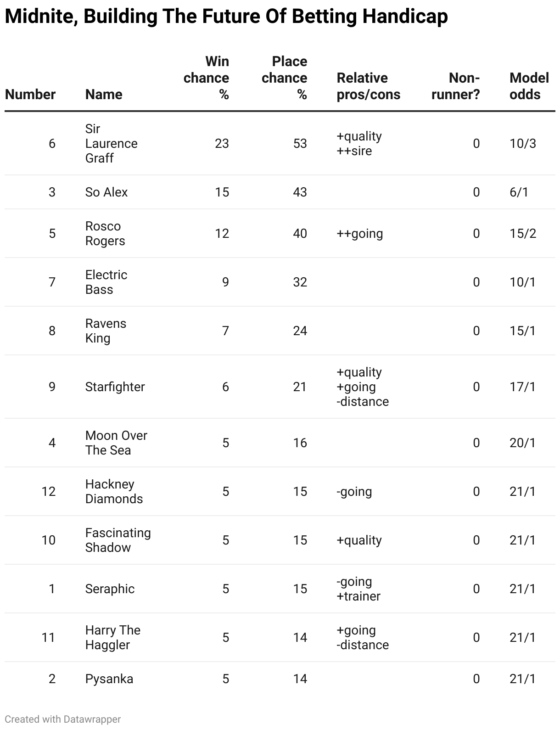This screenshot has width=560, height=730.
Task: Select the Name column header
Action: point(104,94)
